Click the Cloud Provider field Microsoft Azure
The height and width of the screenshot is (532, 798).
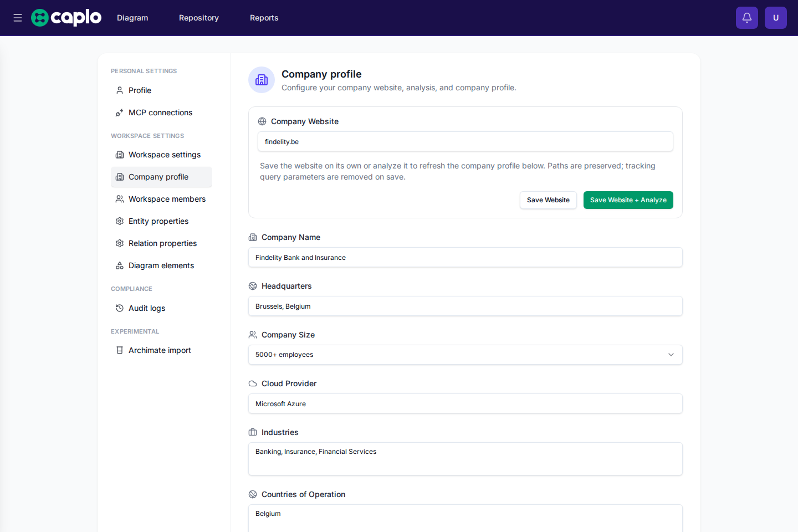coord(465,403)
